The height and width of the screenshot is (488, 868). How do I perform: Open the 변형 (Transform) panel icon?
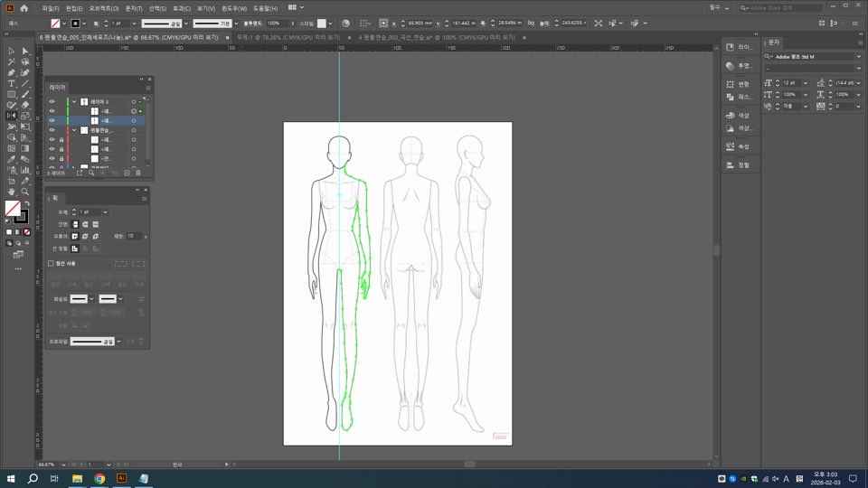(x=737, y=84)
